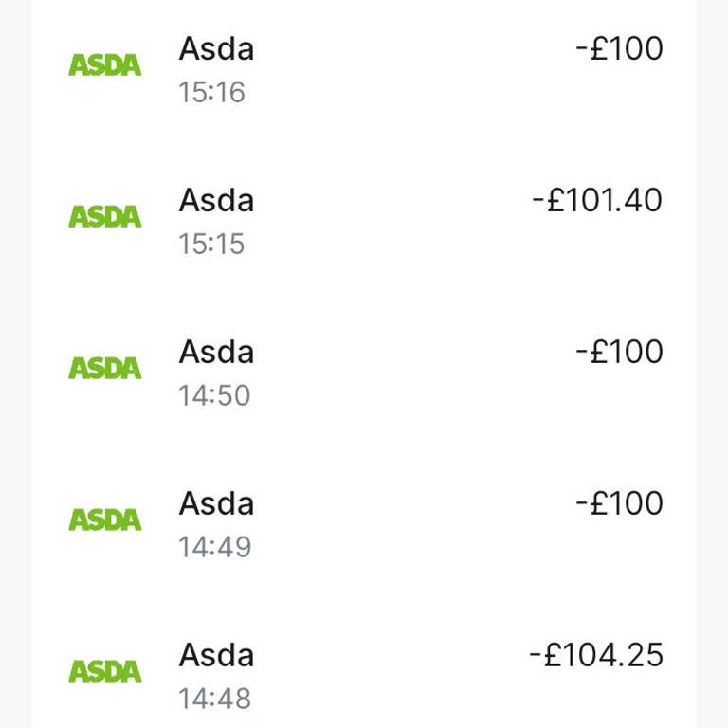This screenshot has height=728, width=728.
Task: Tap the Asda name above the 14:49 time
Action: tap(216, 503)
